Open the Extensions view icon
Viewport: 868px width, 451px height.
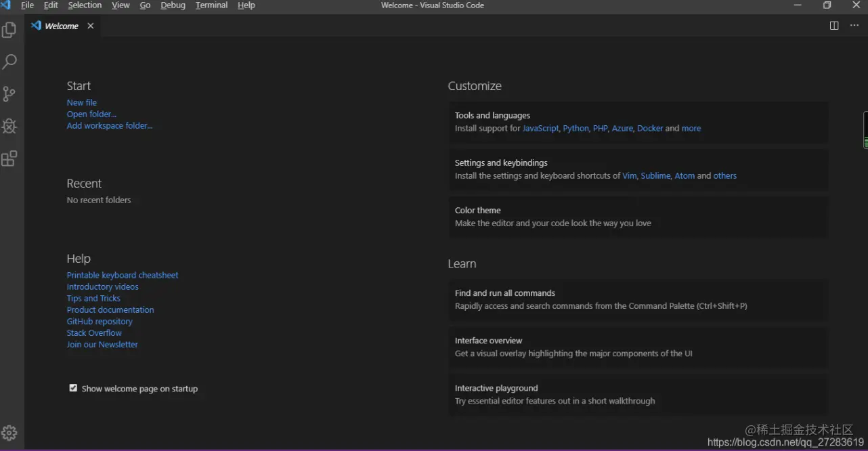[x=9, y=158]
